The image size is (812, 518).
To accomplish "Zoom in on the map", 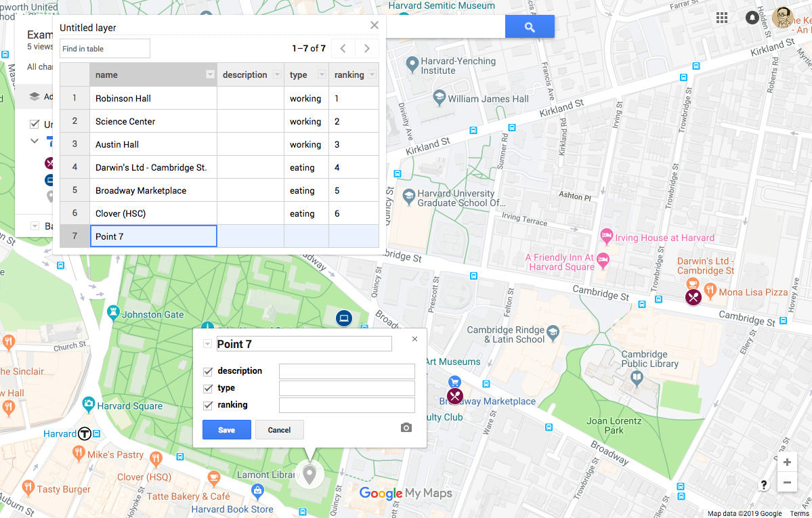I will (x=787, y=462).
